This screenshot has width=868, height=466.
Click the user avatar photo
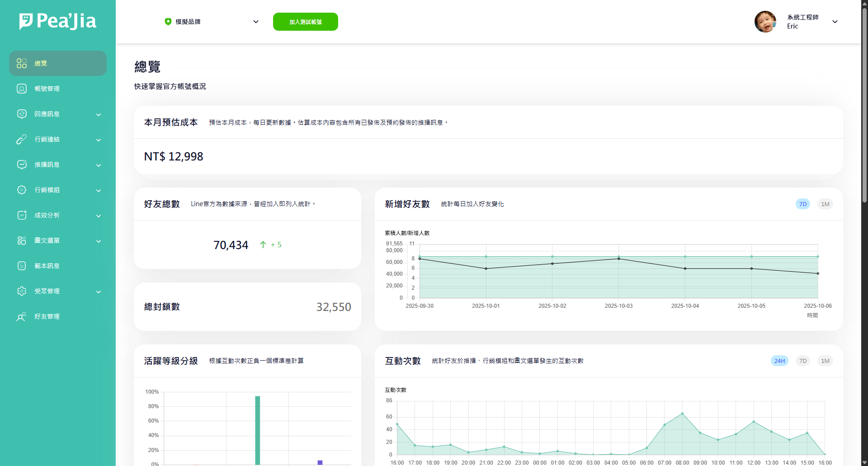[x=765, y=22]
